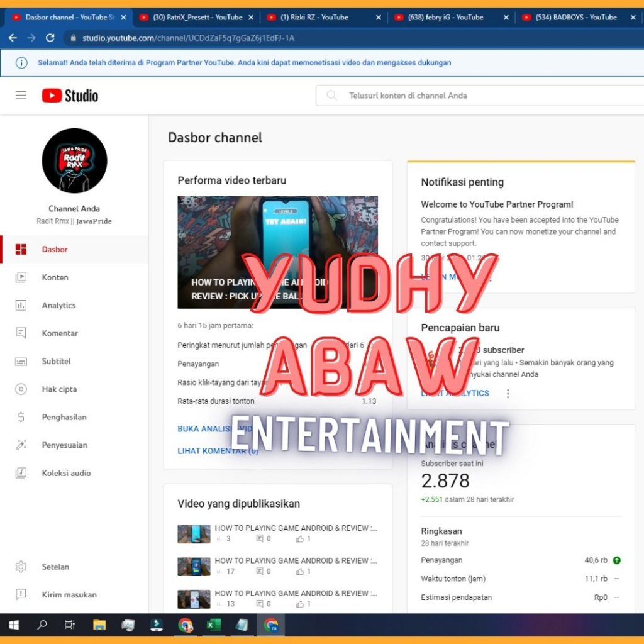Image resolution: width=644 pixels, height=644 pixels.
Task: Open the Koleksi audio section in the sidebar
Action: click(x=65, y=473)
